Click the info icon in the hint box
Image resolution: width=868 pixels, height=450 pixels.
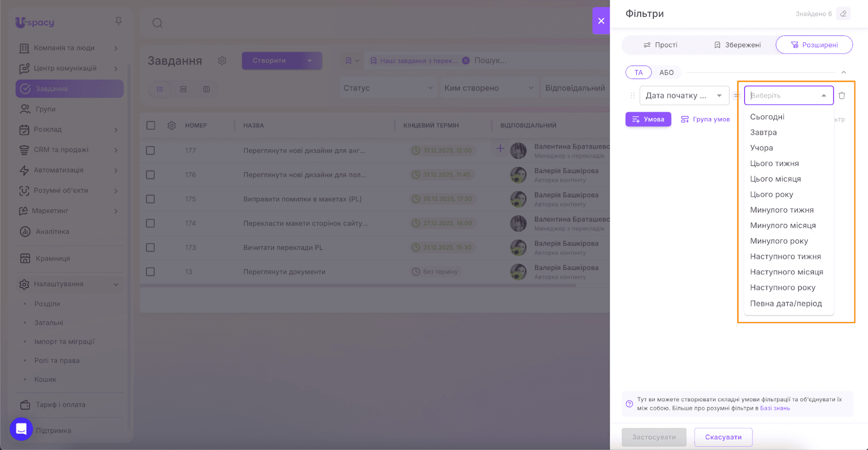[x=629, y=404]
